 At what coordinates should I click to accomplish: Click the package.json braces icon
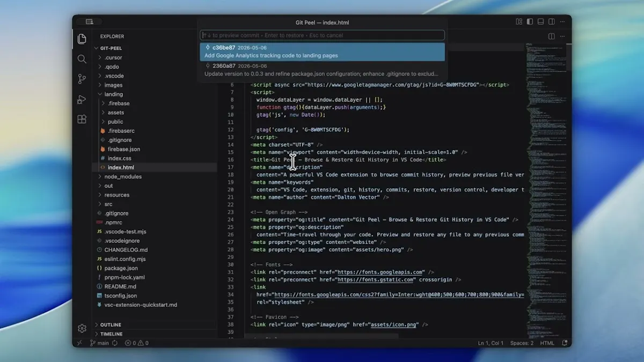tap(99, 268)
